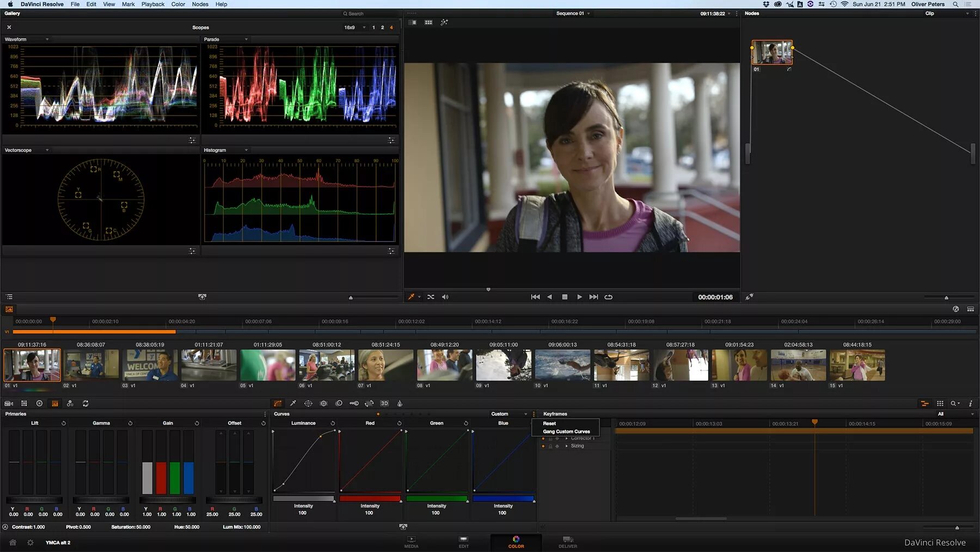
Task: Open the Playback menu
Action: pyautogui.click(x=152, y=4)
